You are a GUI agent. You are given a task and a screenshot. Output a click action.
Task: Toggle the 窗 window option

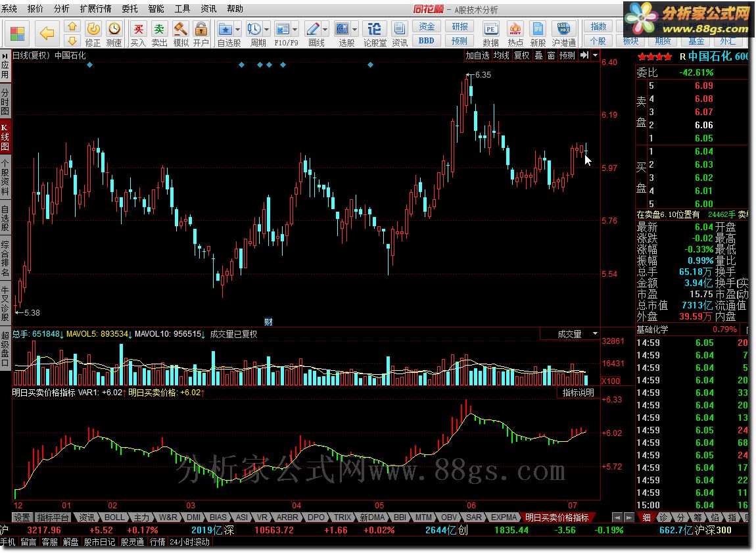pos(551,55)
